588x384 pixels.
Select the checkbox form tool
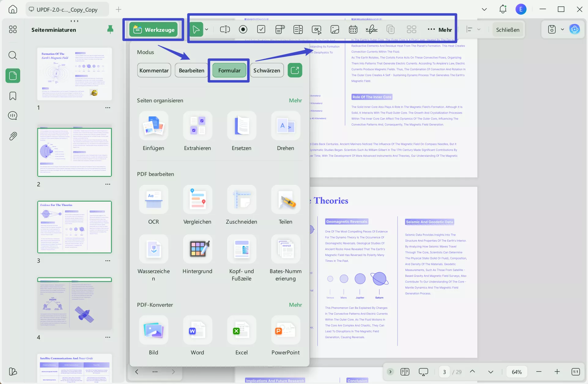click(x=261, y=29)
